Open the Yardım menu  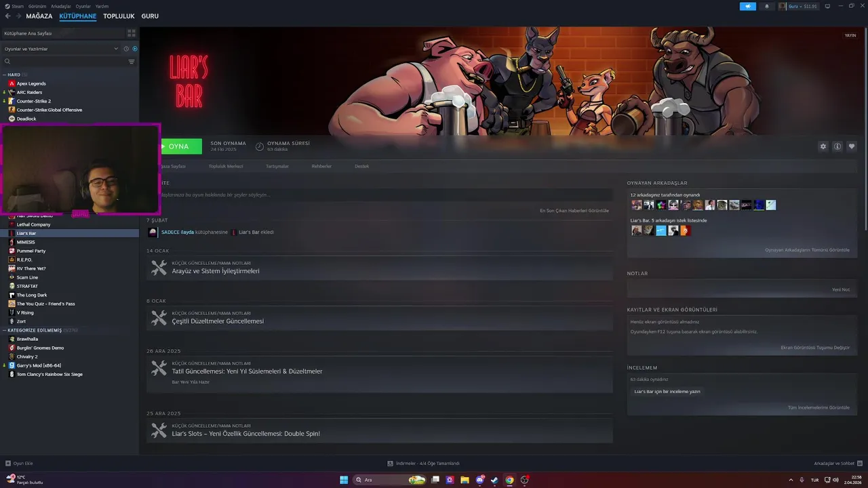coord(102,6)
